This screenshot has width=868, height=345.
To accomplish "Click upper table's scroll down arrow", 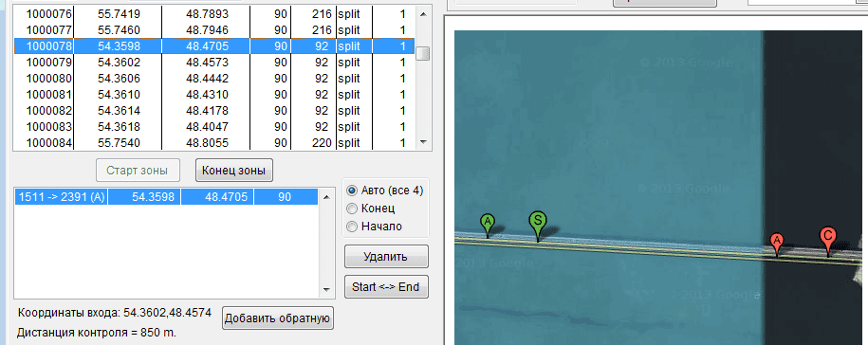I will 423,142.
